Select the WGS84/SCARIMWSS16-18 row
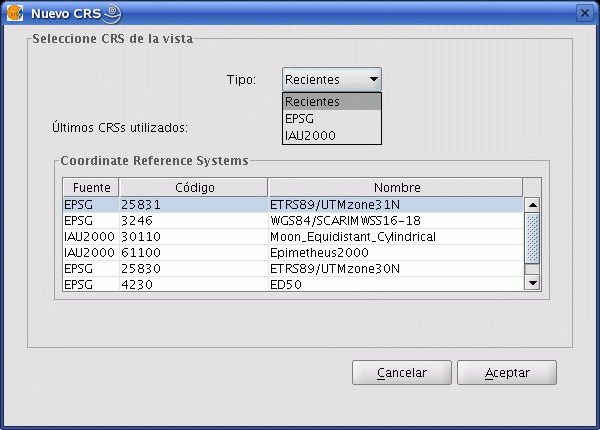The height and width of the screenshot is (430, 600). (x=293, y=221)
